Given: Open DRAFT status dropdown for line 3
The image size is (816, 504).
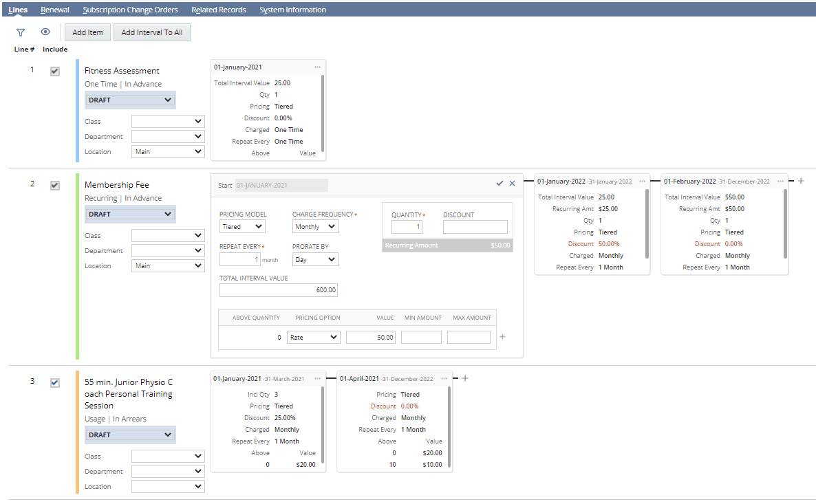Looking at the screenshot, I should pyautogui.click(x=130, y=435).
